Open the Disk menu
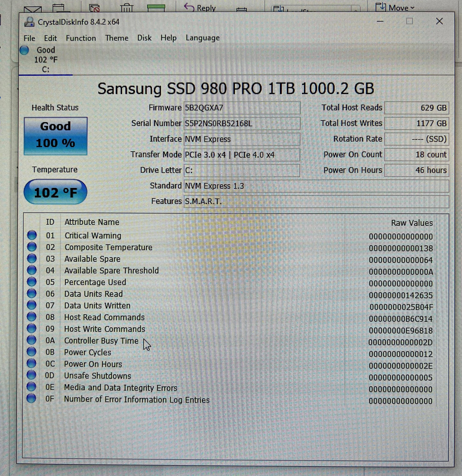Image resolution: width=462 pixels, height=476 pixels. click(144, 38)
